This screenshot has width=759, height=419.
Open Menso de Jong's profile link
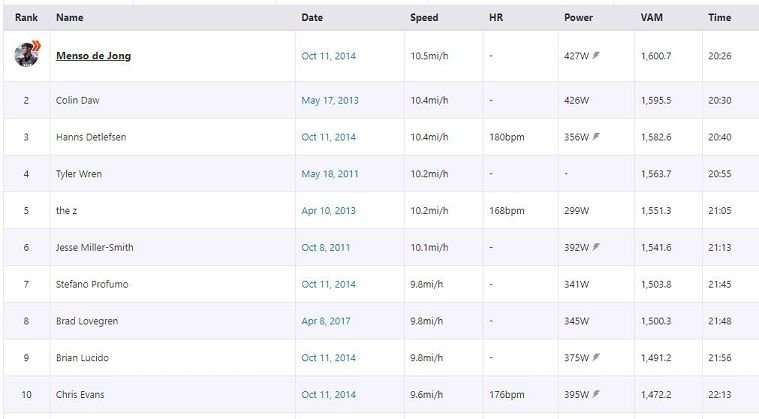pos(93,56)
